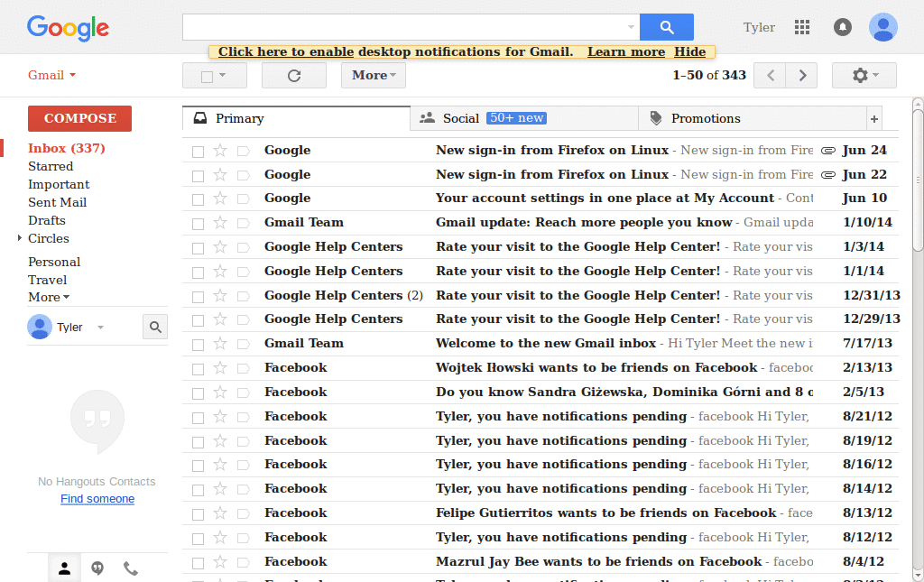The width and height of the screenshot is (924, 582).
Task: Open the Important folder
Action: point(59,184)
